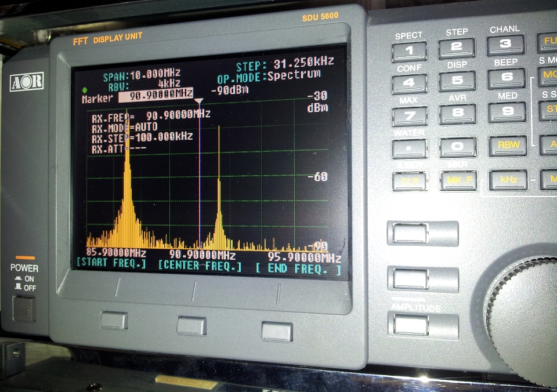Tap the decimal point WATER key
The width and height of the screenshot is (557, 392).
[410, 148]
